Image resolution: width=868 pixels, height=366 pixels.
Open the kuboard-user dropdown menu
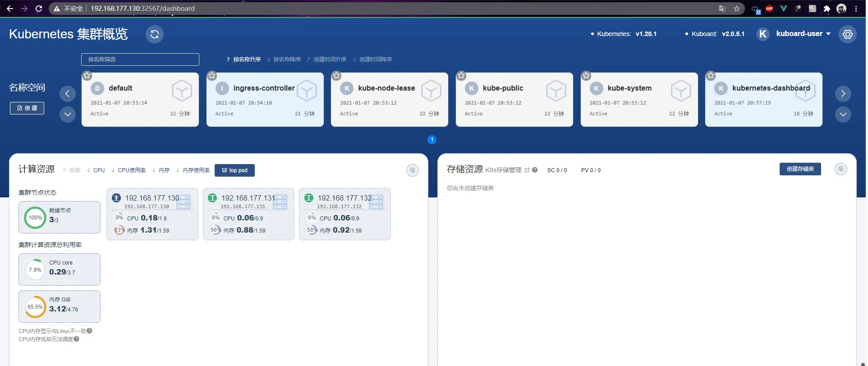803,34
